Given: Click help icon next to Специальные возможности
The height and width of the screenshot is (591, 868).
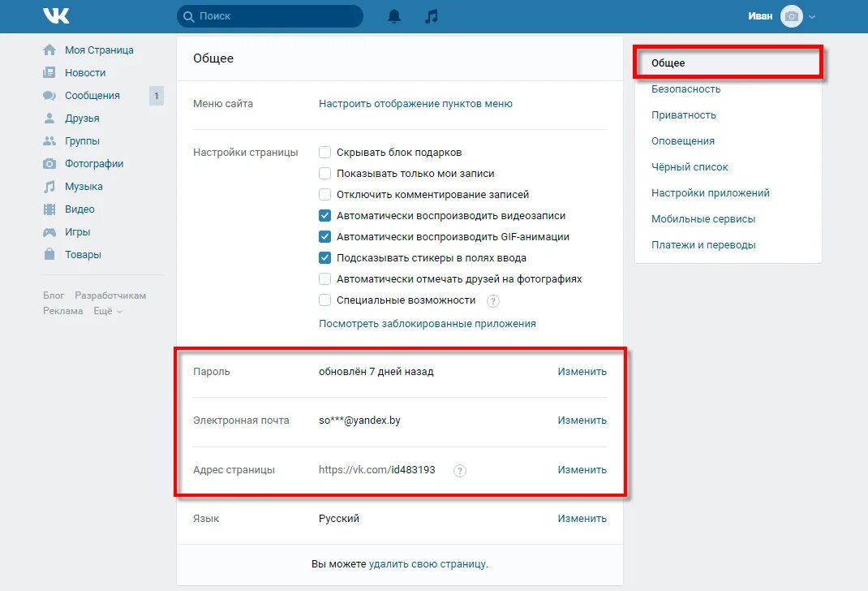Looking at the screenshot, I should pos(492,300).
